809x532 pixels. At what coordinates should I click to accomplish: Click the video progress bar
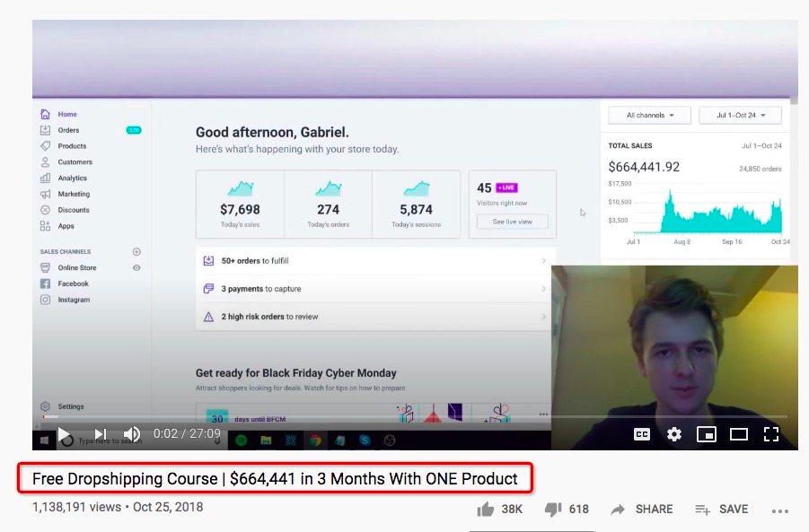[x=416, y=416]
